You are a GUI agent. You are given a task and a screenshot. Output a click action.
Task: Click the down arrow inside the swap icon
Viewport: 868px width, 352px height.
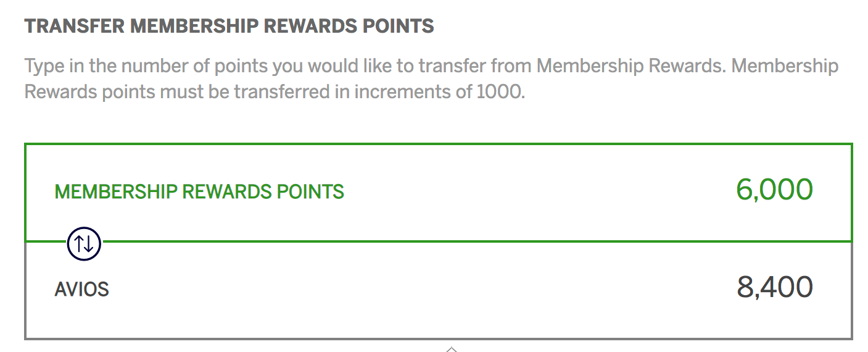(x=89, y=245)
